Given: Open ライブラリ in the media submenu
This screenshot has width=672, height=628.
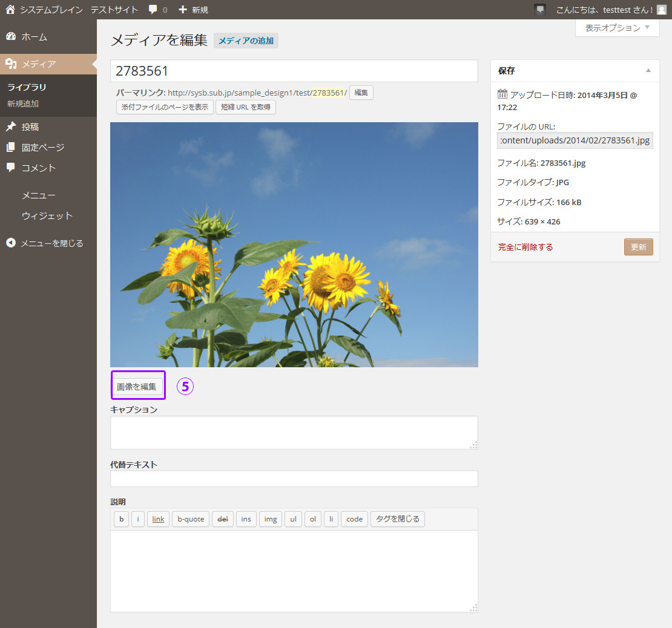Looking at the screenshot, I should 27,87.
